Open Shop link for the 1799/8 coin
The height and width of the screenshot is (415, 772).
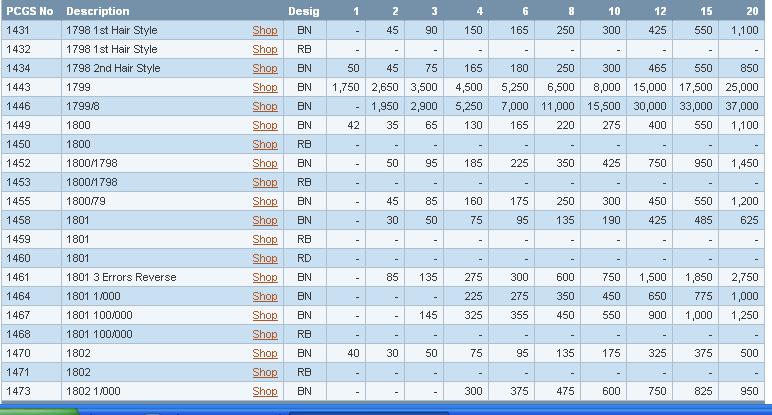coord(264,106)
